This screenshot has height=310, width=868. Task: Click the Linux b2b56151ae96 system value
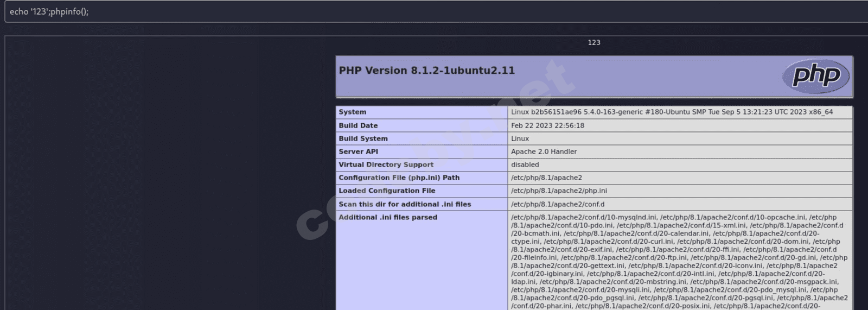click(x=672, y=112)
